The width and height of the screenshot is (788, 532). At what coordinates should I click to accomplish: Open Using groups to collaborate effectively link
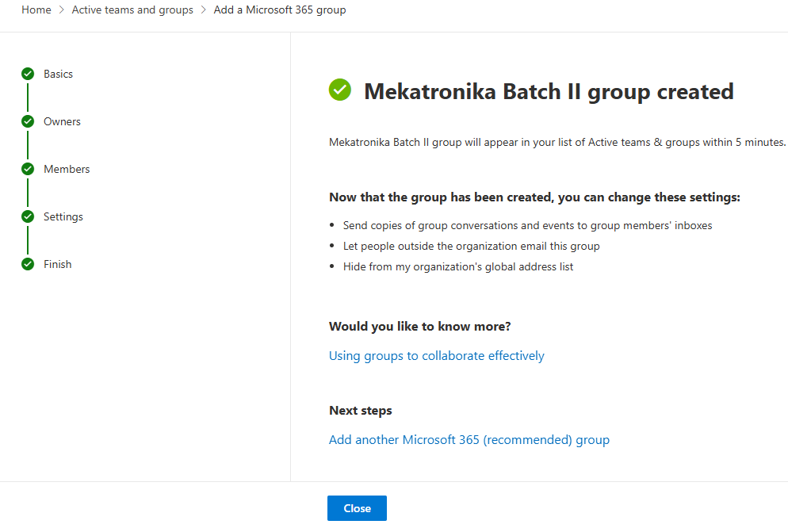pyautogui.click(x=436, y=356)
